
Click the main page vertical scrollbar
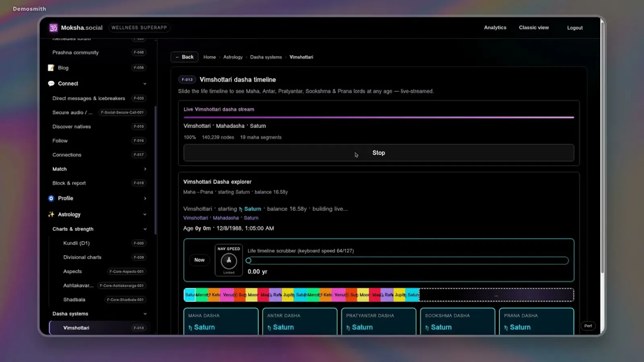point(602,147)
